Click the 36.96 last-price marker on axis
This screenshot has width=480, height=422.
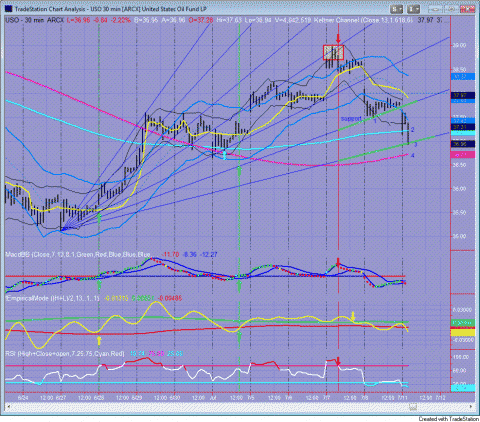pyautogui.click(x=463, y=144)
